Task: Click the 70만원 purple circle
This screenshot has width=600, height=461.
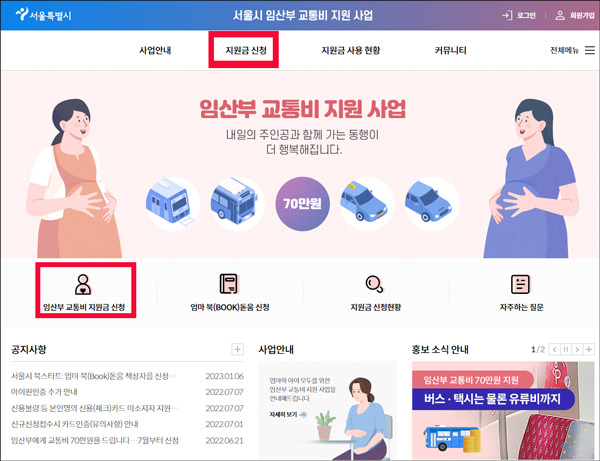Action: (x=302, y=204)
